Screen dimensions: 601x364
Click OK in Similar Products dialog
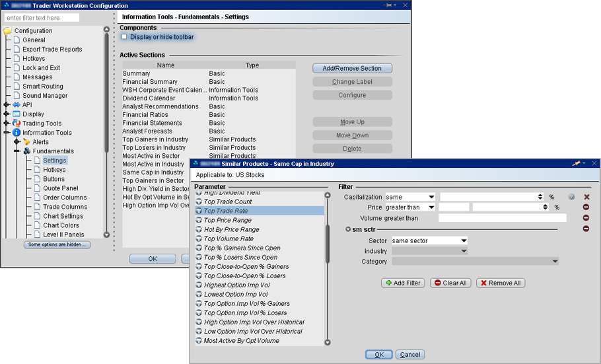coord(378,354)
